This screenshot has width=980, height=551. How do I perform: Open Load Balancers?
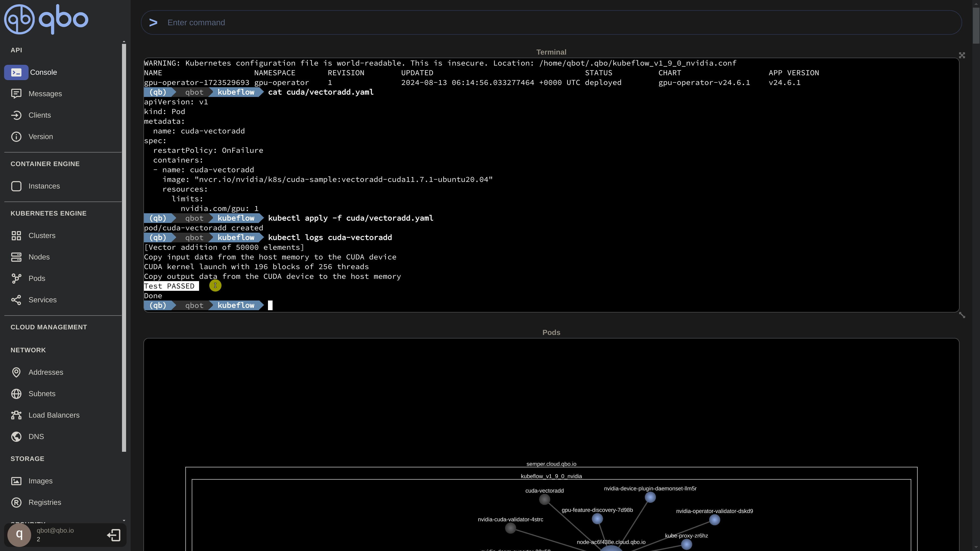(x=54, y=415)
